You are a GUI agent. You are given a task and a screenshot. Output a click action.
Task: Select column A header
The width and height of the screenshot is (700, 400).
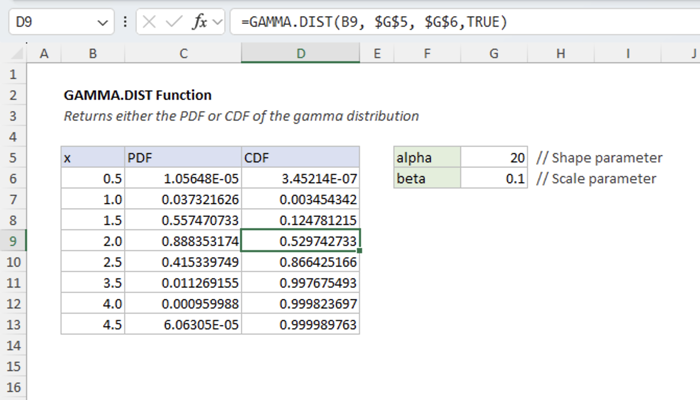(44, 54)
